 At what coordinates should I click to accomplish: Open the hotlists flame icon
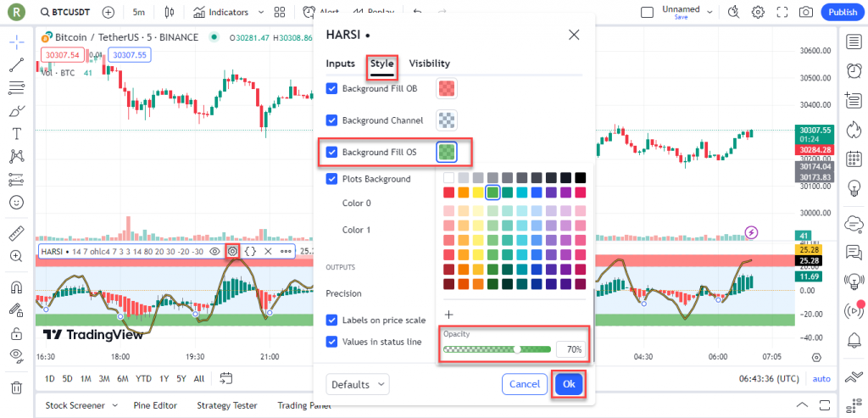click(854, 131)
